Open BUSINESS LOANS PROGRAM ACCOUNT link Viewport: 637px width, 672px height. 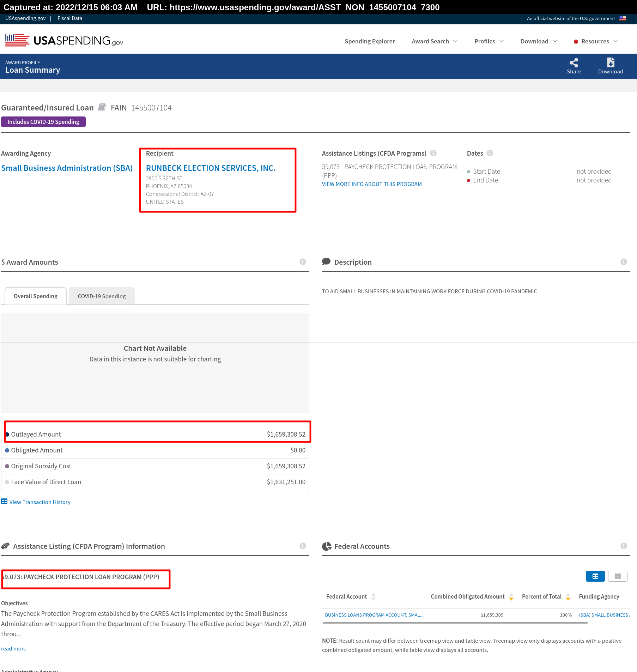point(374,615)
